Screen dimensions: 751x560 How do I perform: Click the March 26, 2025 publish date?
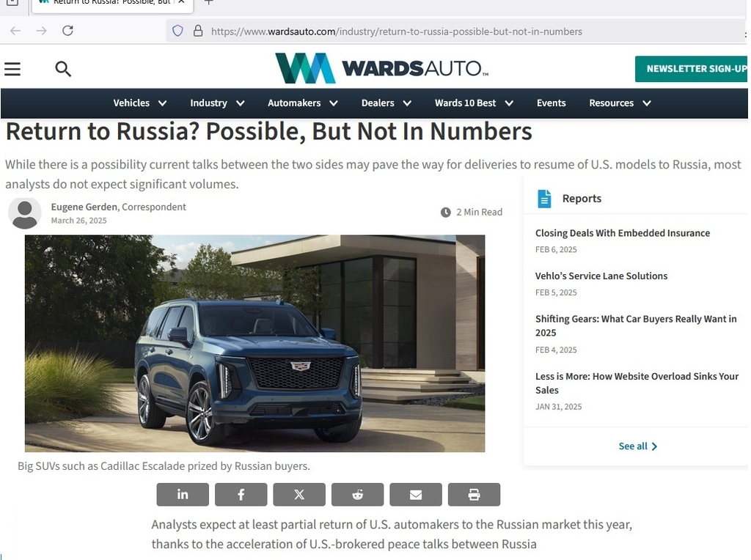click(x=79, y=221)
